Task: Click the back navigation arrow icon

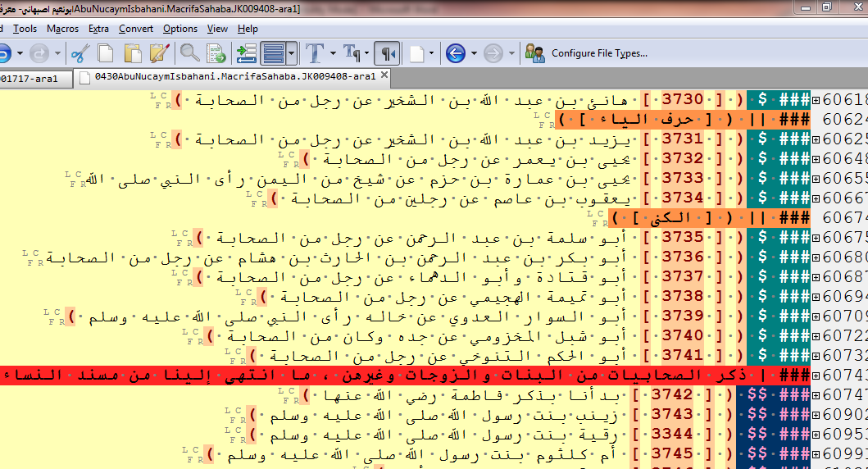Action: pos(456,54)
